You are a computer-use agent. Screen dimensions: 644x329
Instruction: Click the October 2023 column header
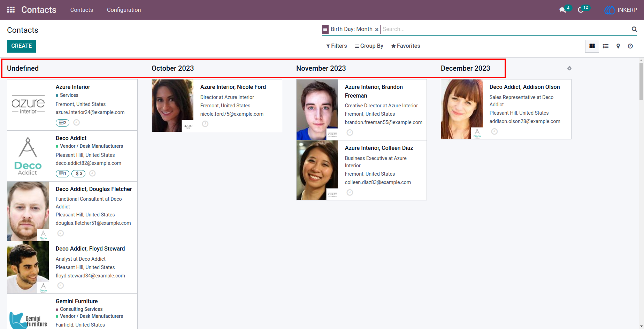pyautogui.click(x=172, y=68)
